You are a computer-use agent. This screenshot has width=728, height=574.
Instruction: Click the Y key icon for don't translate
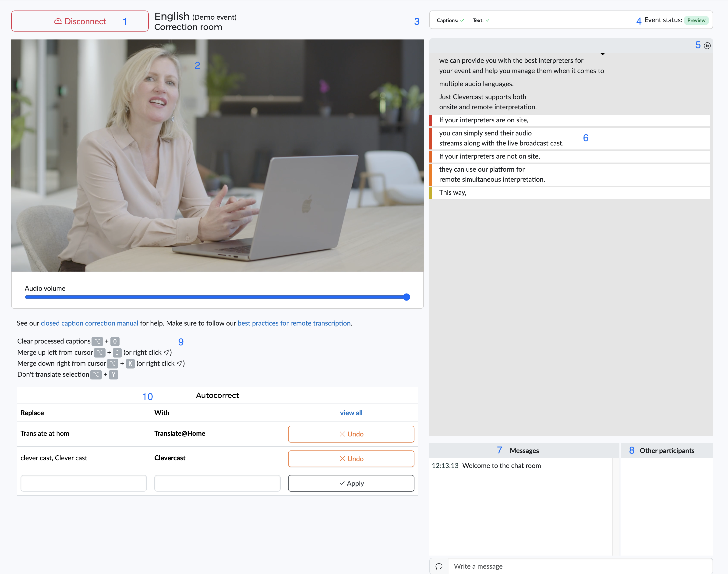[x=113, y=375]
